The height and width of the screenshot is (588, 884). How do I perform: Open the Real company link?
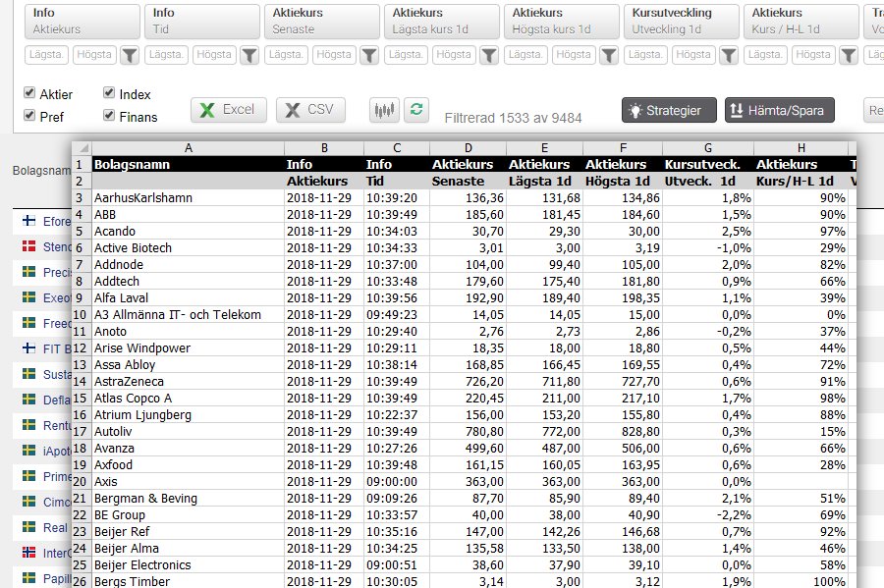click(55, 528)
